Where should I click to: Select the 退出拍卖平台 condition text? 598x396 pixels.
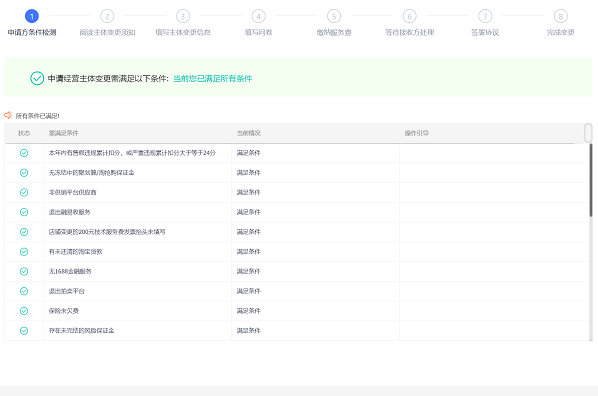pos(67,291)
